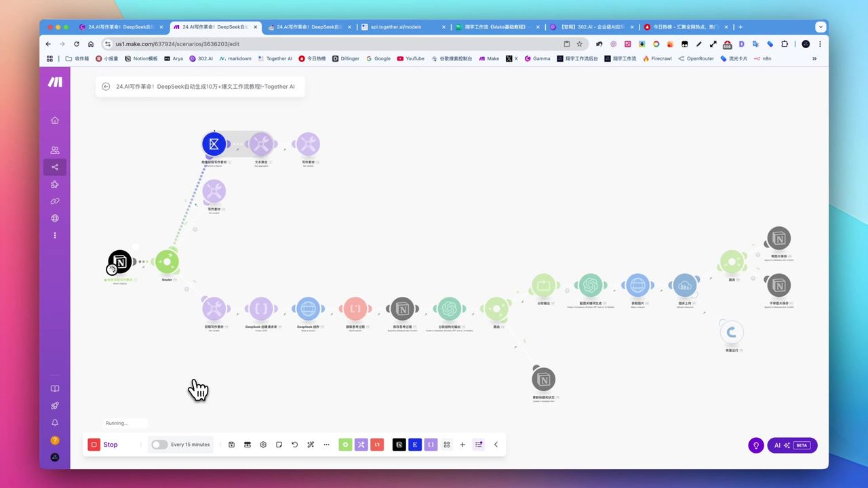Click the plus icon to add favorite module
The height and width of the screenshot is (488, 868).
(462, 445)
